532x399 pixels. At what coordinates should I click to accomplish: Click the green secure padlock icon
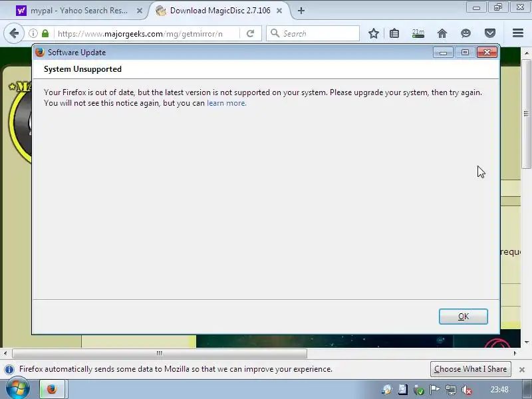[x=45, y=33]
